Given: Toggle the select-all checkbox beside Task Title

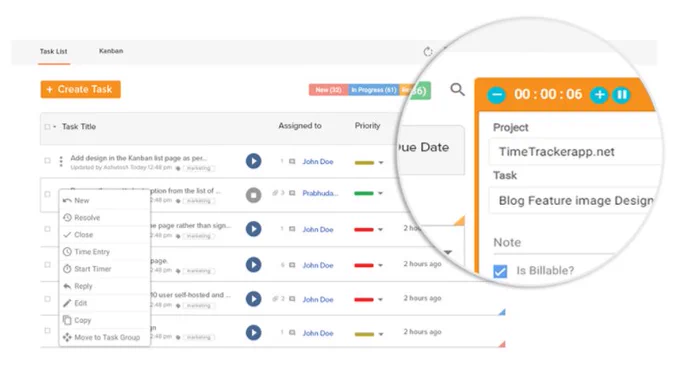Looking at the screenshot, I should click(x=47, y=127).
